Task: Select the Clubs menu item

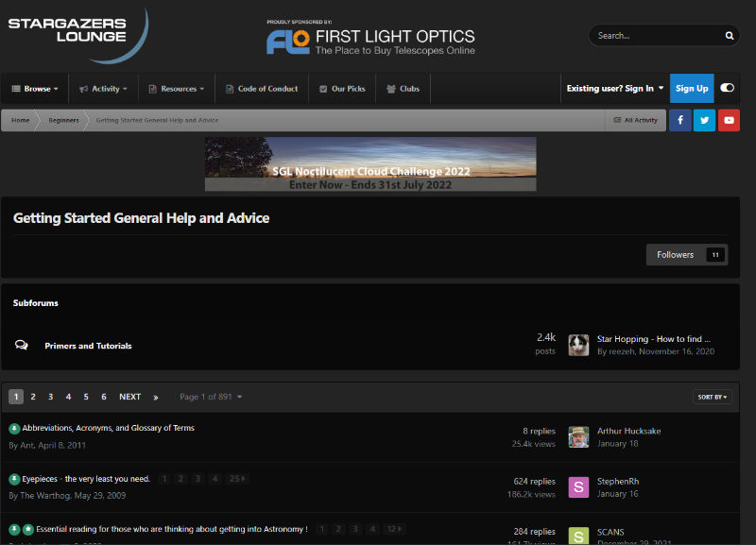Action: click(x=403, y=89)
